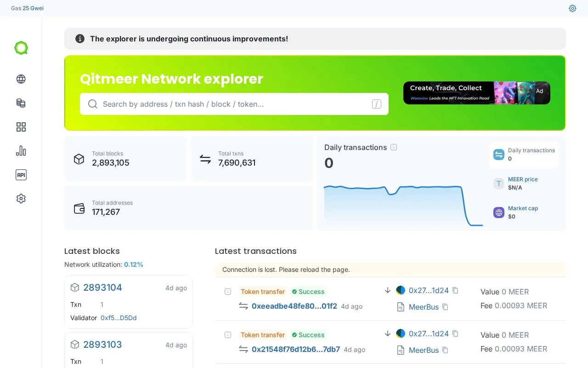Screen dimensions: 588x368
Task: Copy MeerBus address in second transaction
Action: tap(445, 350)
